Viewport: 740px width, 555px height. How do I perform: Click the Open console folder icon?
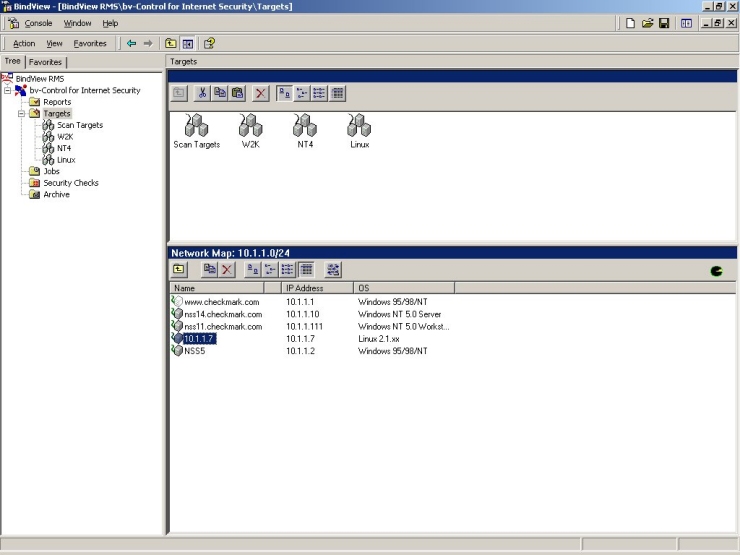(x=647, y=23)
